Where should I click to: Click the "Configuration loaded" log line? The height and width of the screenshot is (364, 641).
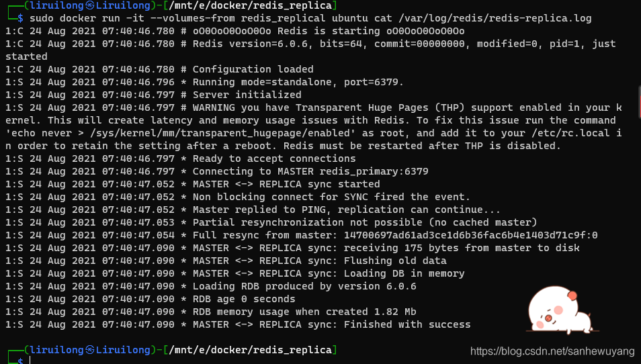click(x=253, y=69)
